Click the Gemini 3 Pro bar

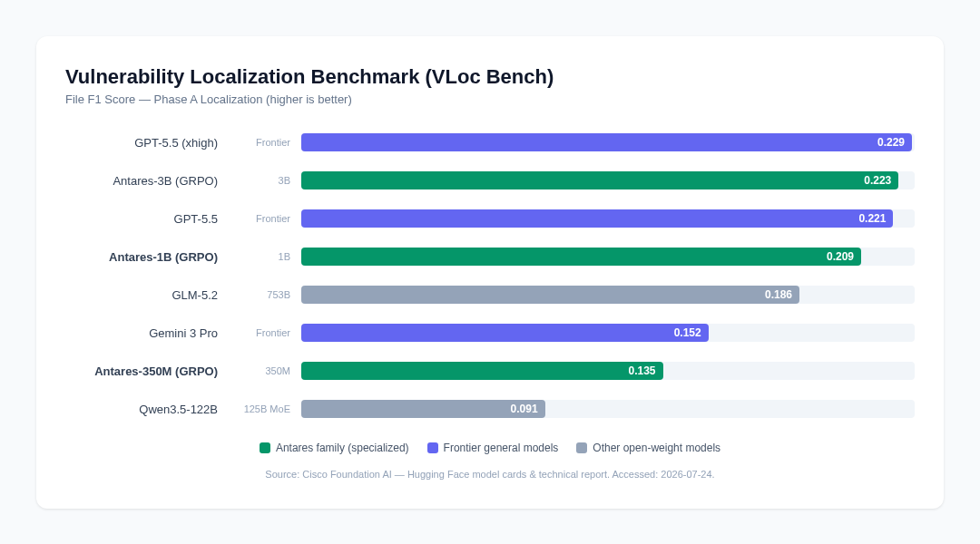click(x=505, y=333)
